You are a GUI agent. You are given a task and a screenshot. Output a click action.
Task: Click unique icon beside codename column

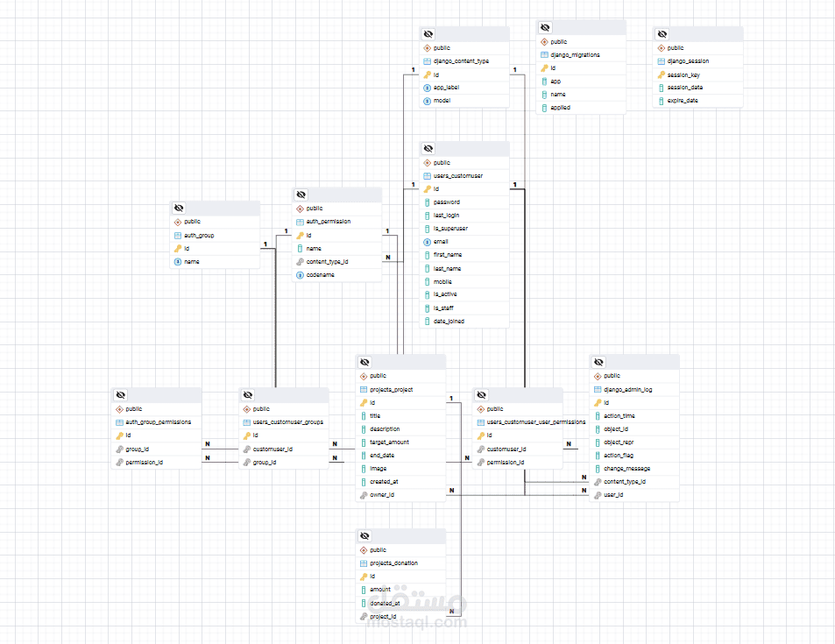300,275
